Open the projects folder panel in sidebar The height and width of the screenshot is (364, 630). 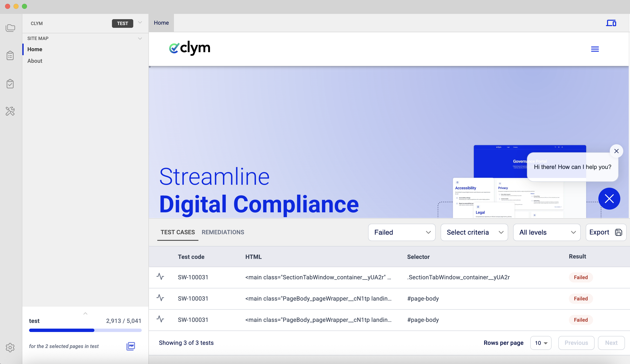click(x=10, y=28)
